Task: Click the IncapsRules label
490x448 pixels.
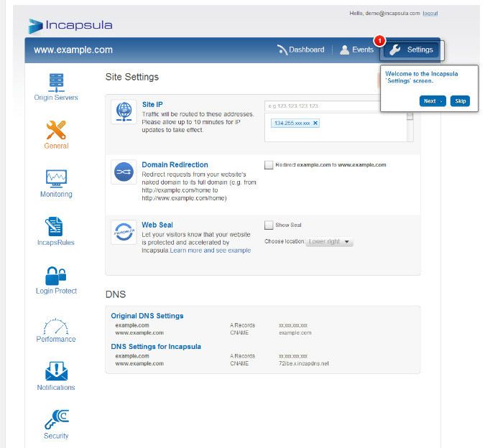Action: click(x=56, y=243)
